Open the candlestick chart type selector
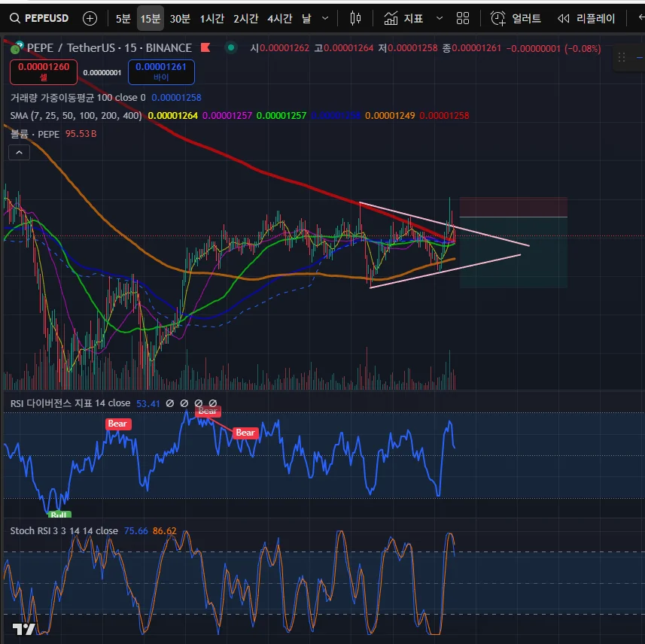This screenshot has width=645, height=644. (x=355, y=19)
